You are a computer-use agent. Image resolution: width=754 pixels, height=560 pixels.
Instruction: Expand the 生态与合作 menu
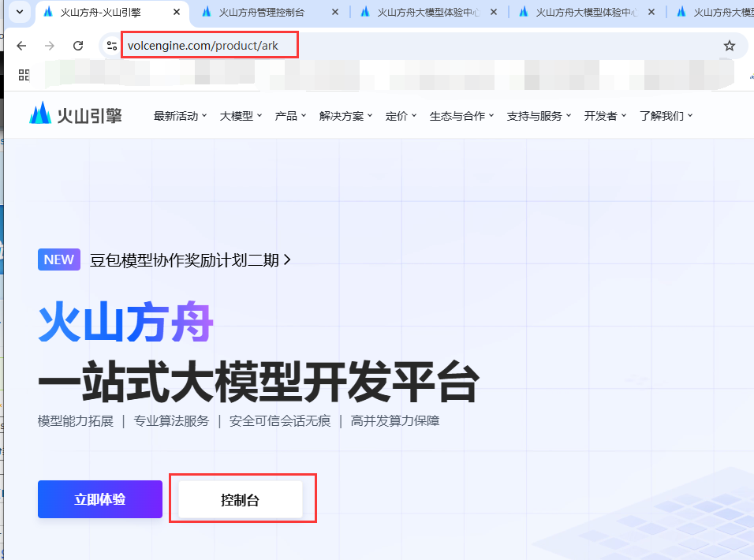click(461, 116)
